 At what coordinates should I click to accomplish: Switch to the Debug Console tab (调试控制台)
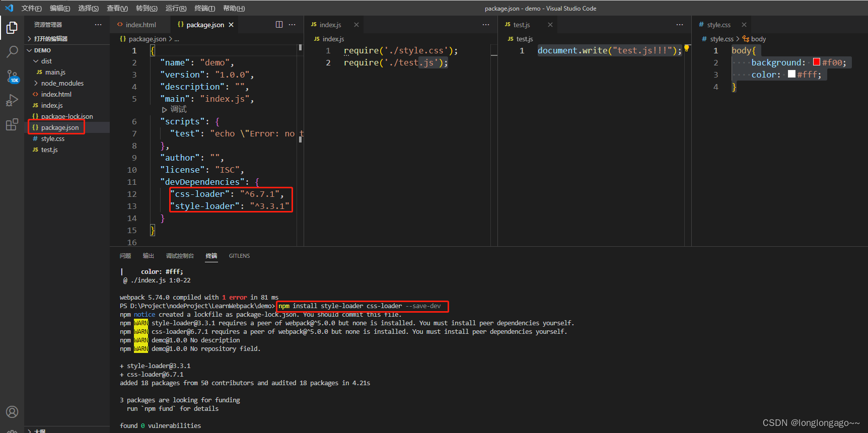180,256
